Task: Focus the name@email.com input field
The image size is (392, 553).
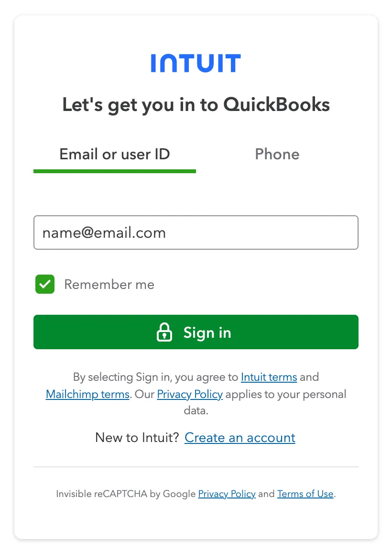Action: pyautogui.click(x=196, y=232)
